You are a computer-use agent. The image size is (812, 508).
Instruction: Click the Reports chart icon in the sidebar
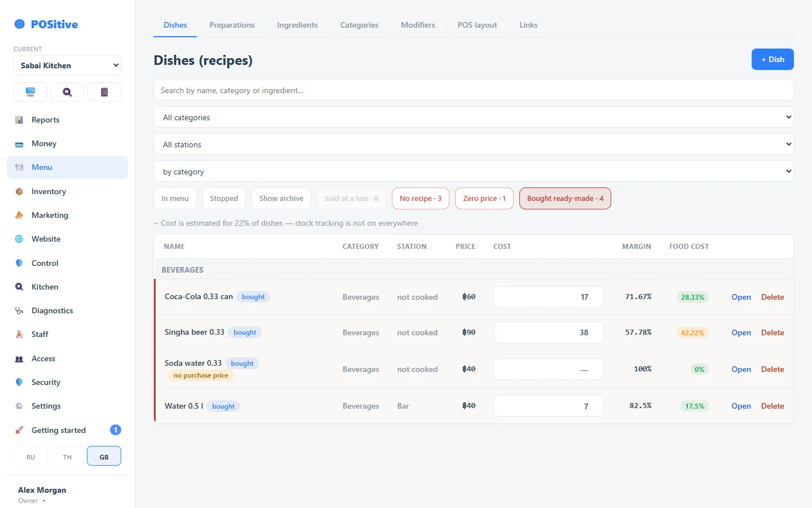(x=19, y=120)
